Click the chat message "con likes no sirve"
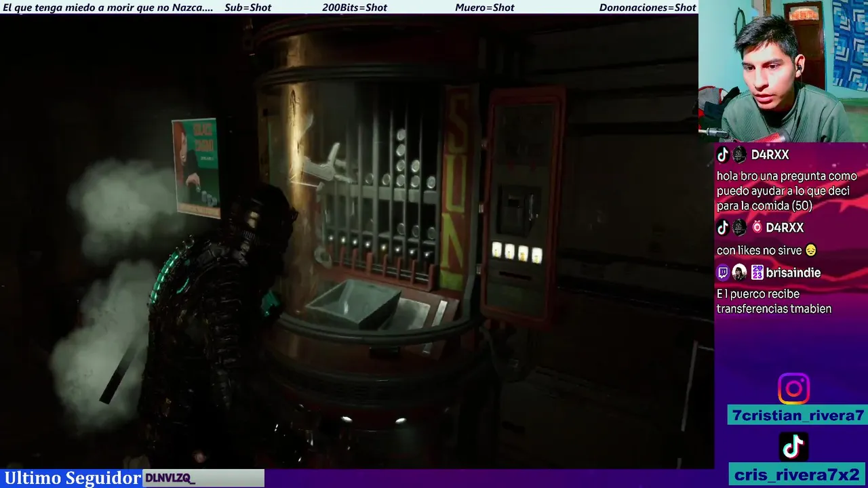The width and height of the screenshot is (868, 488). coord(766,251)
